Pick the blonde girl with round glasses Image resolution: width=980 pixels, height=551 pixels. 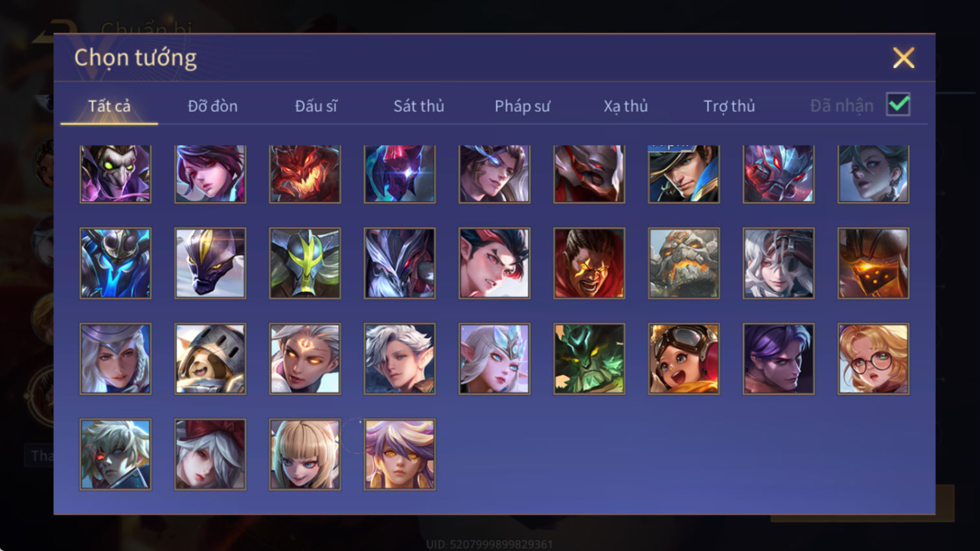click(873, 359)
